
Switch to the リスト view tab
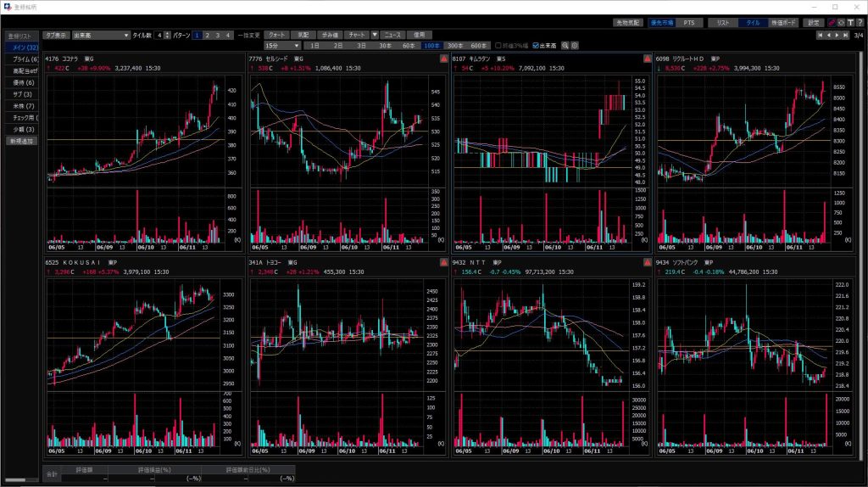(x=723, y=23)
